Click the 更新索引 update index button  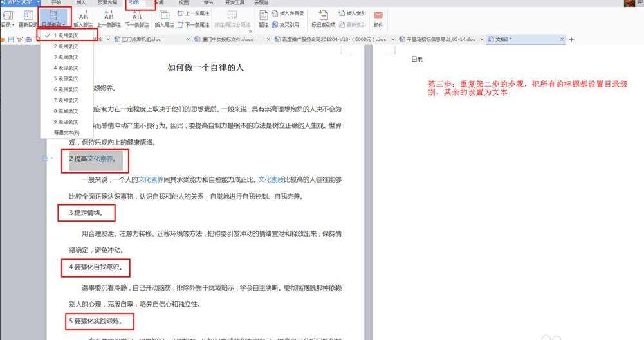(x=352, y=25)
